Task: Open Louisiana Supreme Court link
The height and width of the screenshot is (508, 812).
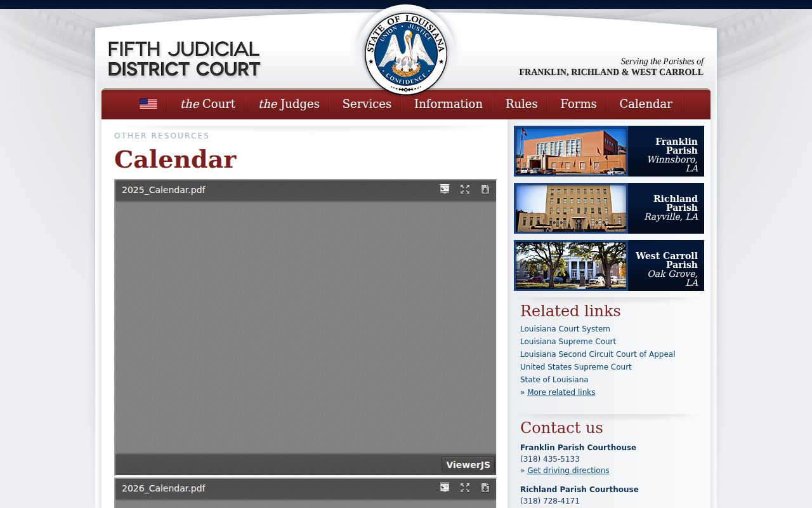Action: (x=568, y=342)
